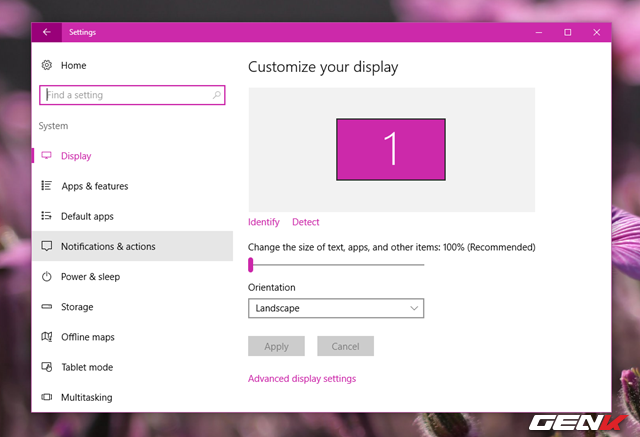Open Notifications & actions section
The width and height of the screenshot is (640, 437).
point(132,246)
